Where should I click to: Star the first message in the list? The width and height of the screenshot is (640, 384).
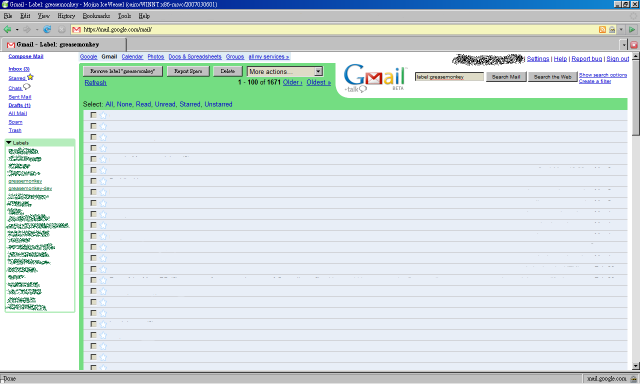tap(103, 115)
